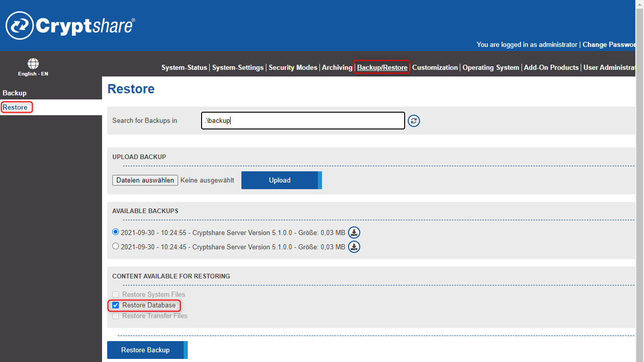Click the globe language icon
Screen dimensions: 644x362
pos(33,64)
